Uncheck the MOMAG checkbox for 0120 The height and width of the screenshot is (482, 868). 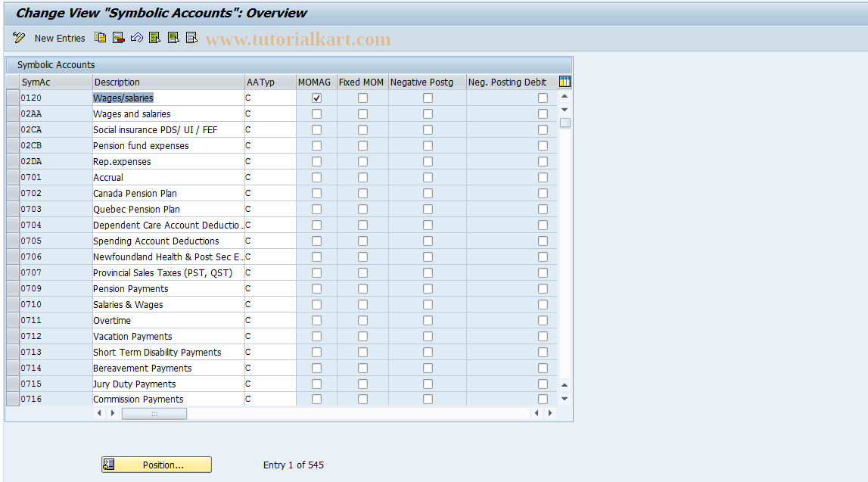316,98
